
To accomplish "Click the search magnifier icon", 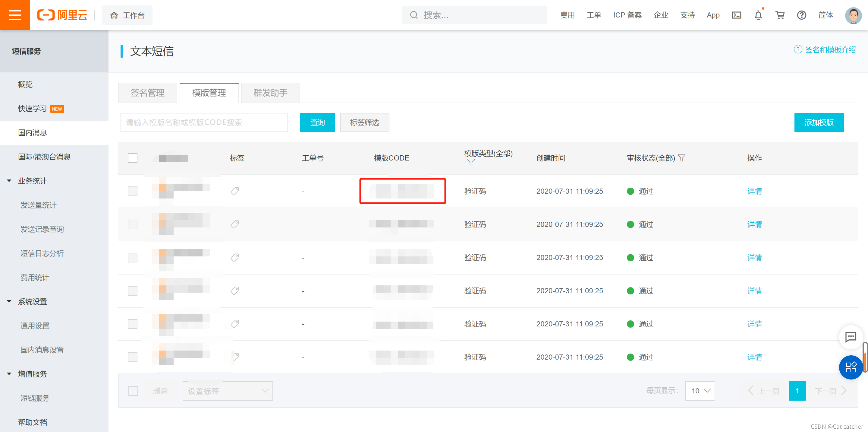I will coord(414,15).
